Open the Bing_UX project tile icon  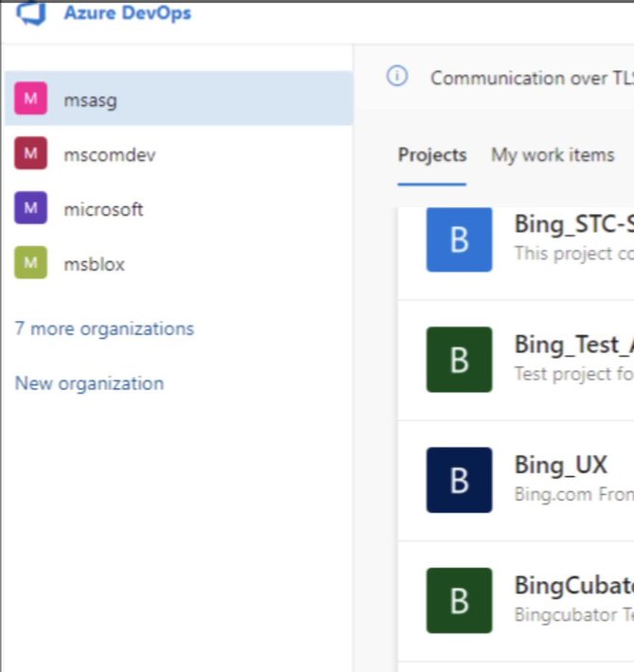tap(459, 480)
